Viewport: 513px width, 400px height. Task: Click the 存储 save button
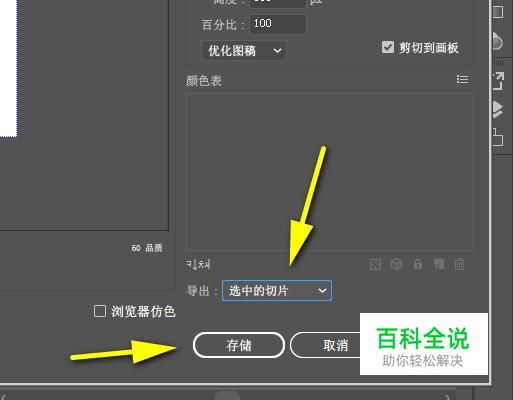239,345
